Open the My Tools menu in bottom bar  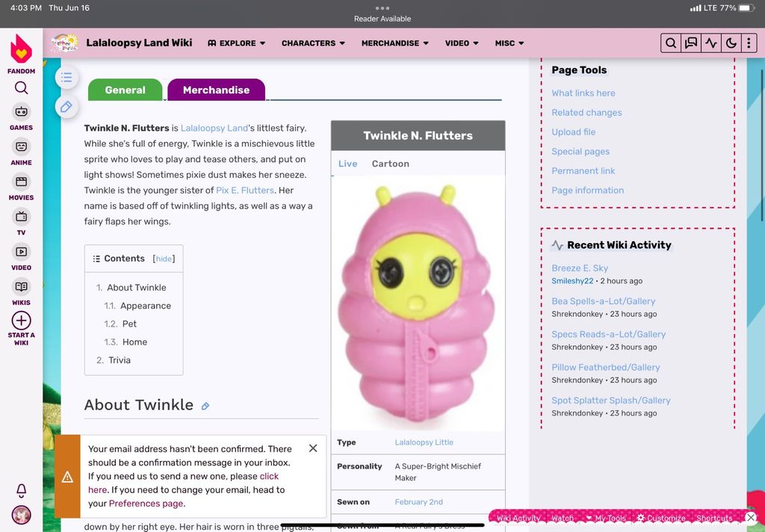pos(607,518)
